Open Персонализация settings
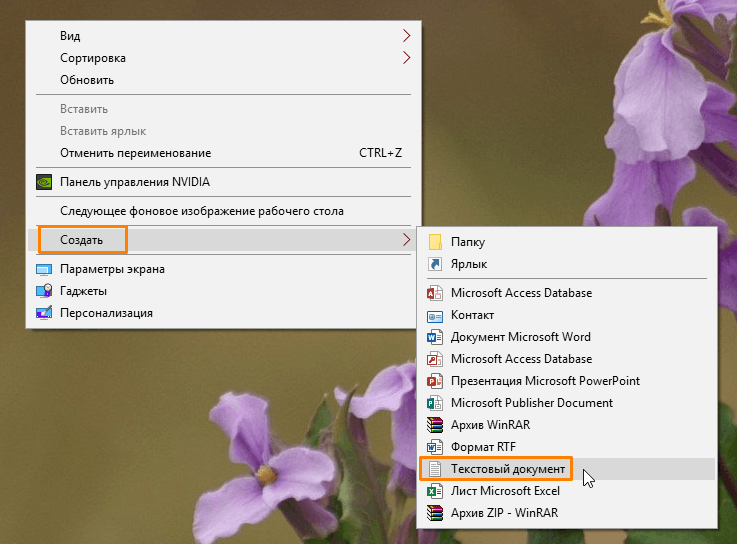The image size is (737, 544). click(224, 313)
